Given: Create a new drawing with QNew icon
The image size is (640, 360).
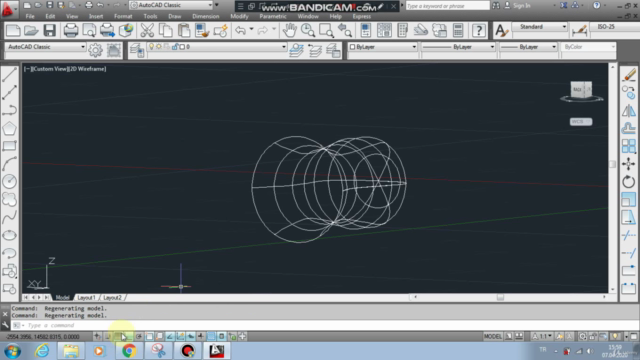Looking at the screenshot, I should pos(13,31).
